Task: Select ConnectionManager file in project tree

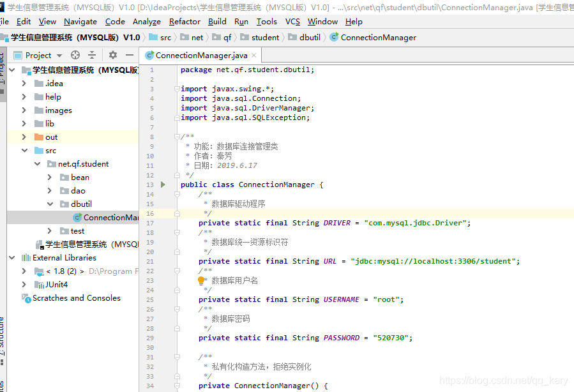Action: tap(73, 218)
